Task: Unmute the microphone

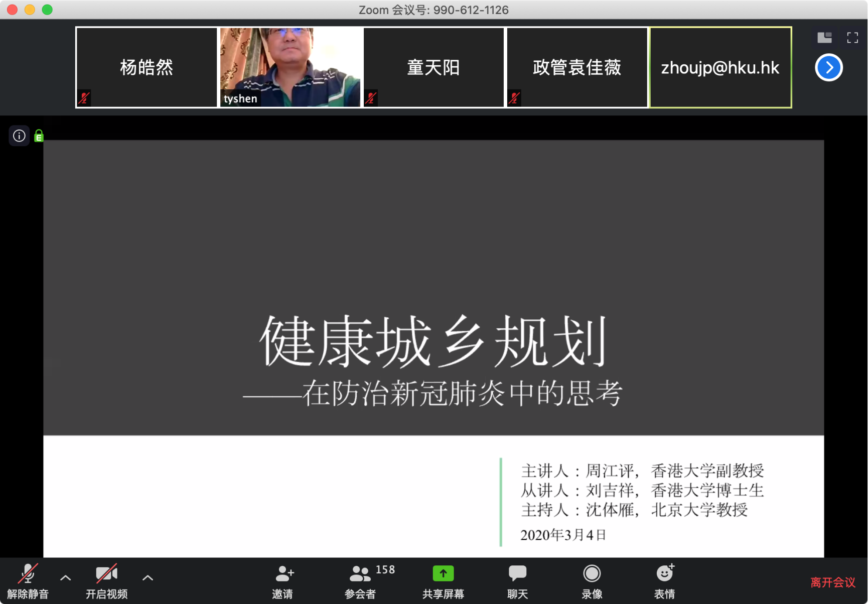Action: 28,573
